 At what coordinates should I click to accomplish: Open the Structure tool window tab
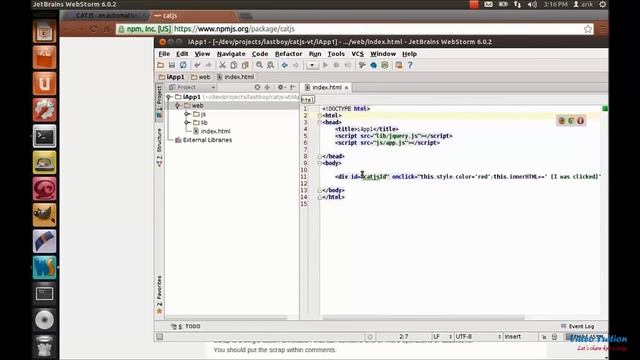[159, 147]
